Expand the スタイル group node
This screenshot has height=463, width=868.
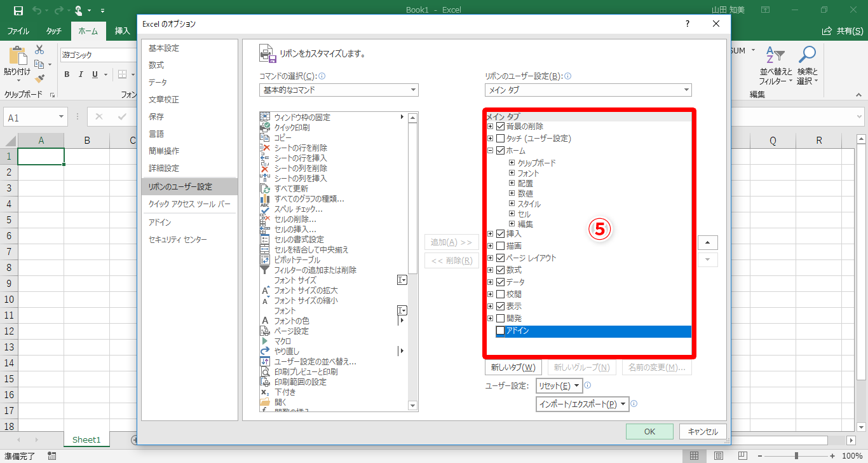pyautogui.click(x=512, y=204)
